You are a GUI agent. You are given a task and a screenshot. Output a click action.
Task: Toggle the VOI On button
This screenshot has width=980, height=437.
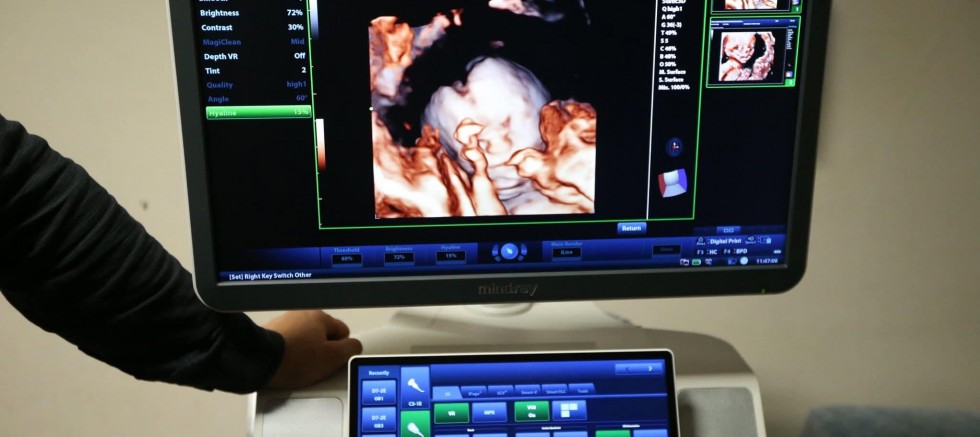(x=531, y=410)
